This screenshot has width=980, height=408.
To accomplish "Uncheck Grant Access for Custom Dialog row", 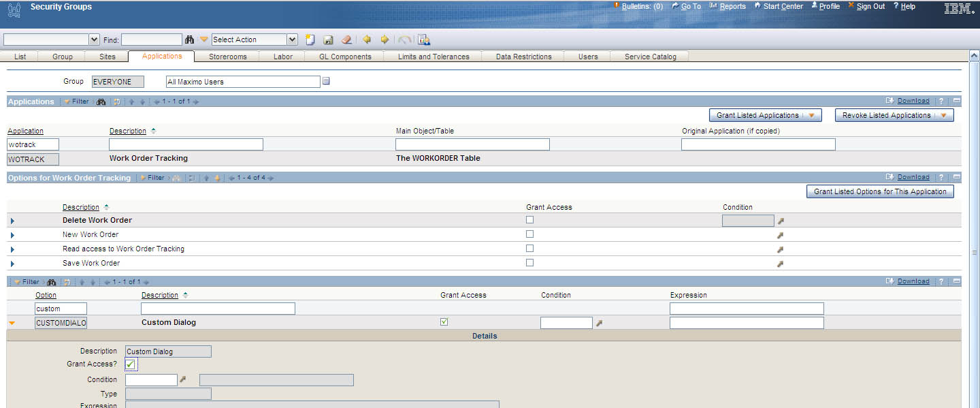I will [x=444, y=321].
